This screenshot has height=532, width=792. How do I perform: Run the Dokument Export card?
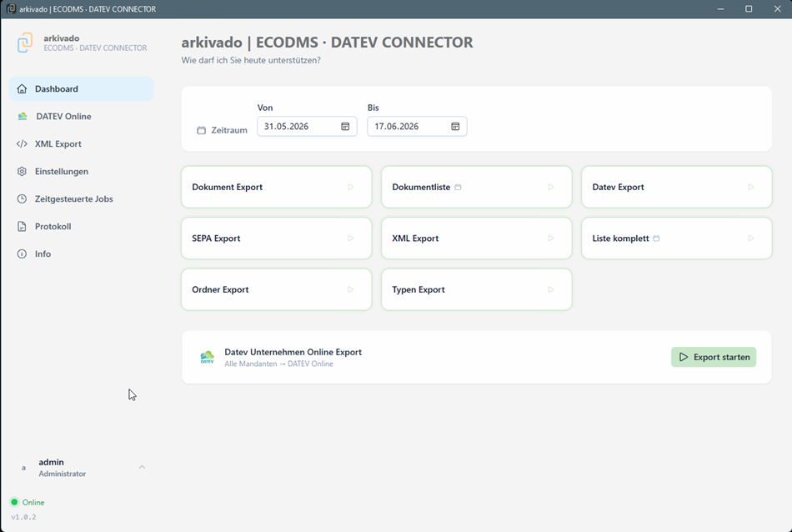(x=276, y=187)
